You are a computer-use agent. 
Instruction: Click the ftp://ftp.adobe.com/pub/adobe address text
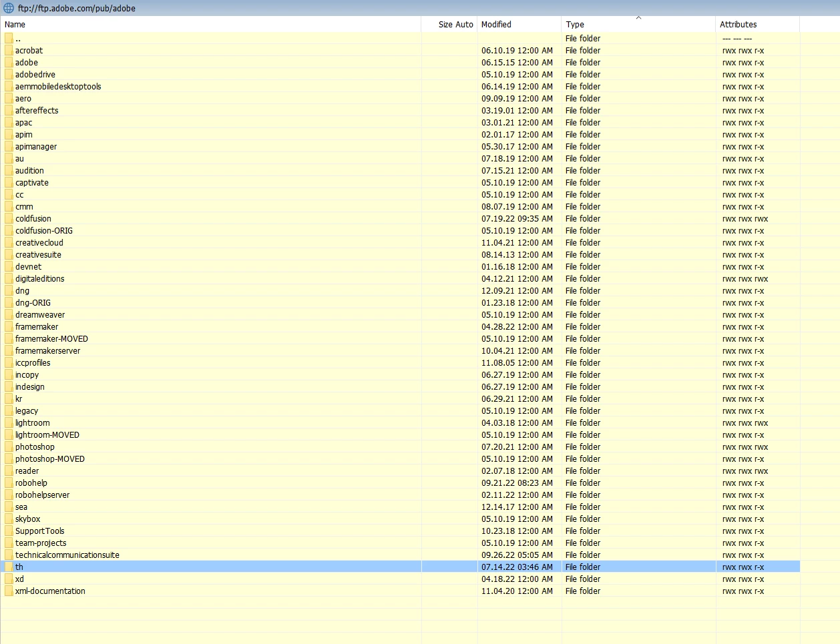tap(77, 8)
